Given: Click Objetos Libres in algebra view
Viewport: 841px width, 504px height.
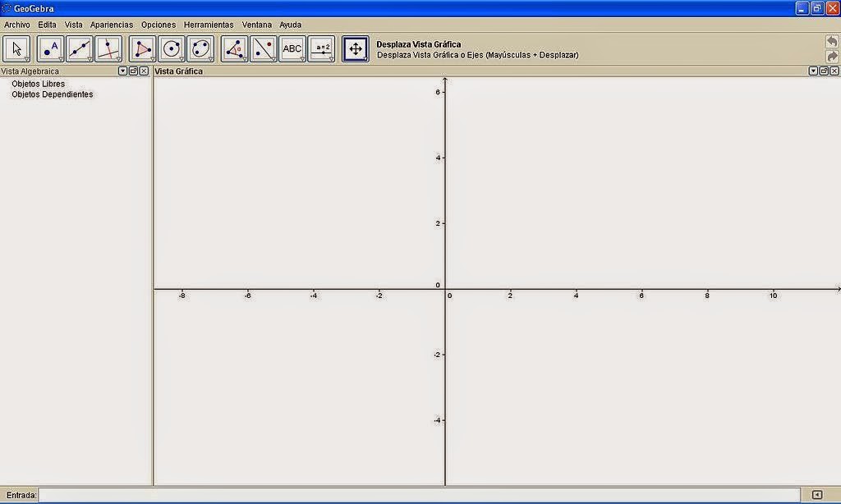Looking at the screenshot, I should (38, 85).
